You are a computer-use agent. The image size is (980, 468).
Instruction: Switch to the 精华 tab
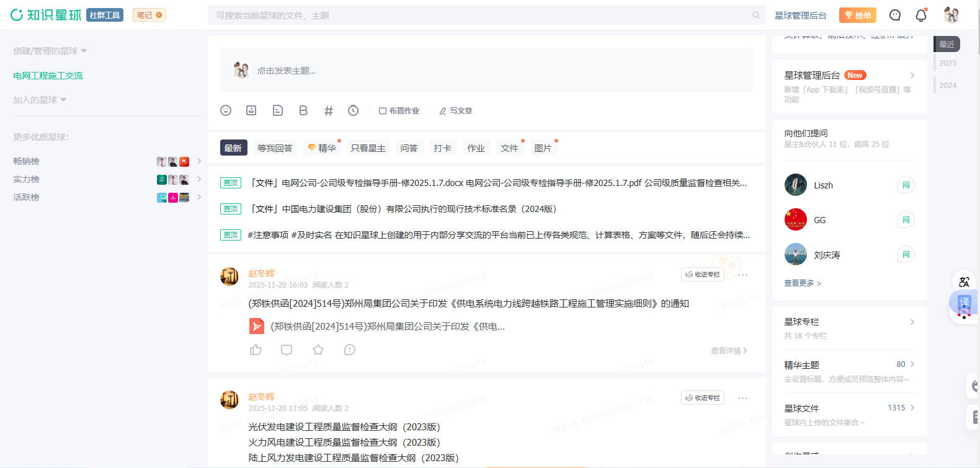coord(323,148)
